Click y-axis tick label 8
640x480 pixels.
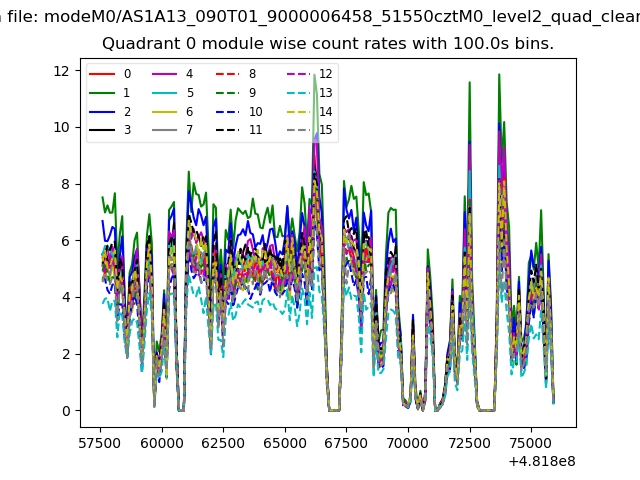tap(66, 184)
